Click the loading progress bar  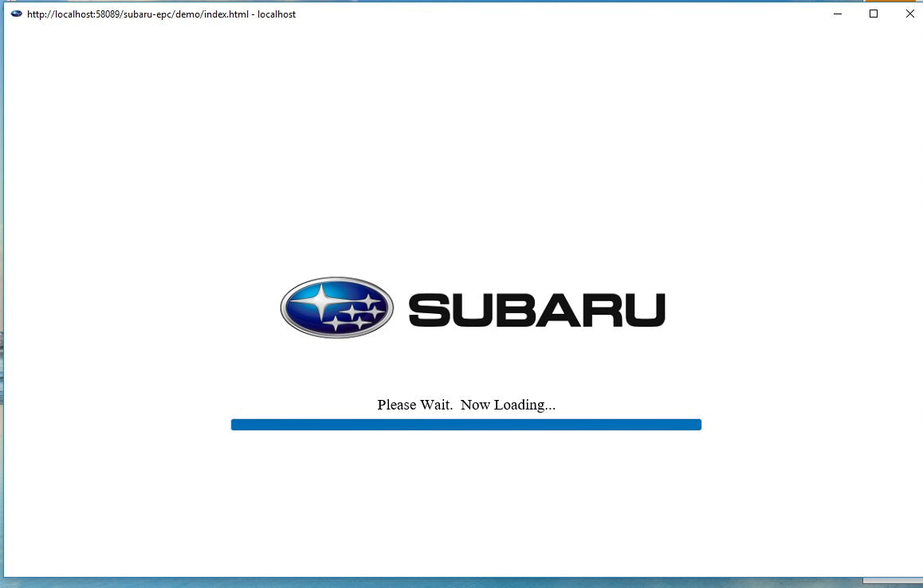pyautogui.click(x=465, y=424)
